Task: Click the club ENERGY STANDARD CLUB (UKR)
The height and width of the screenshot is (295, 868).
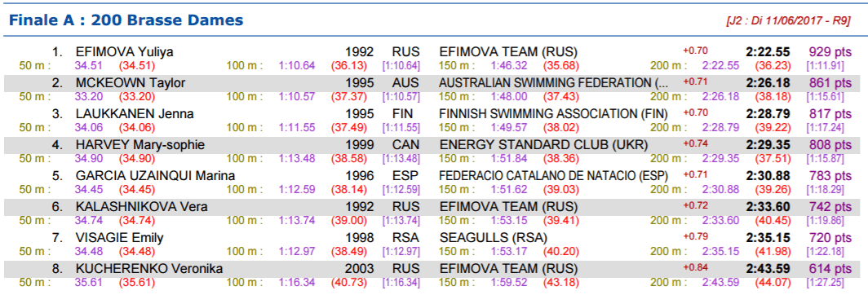Action: [543, 145]
